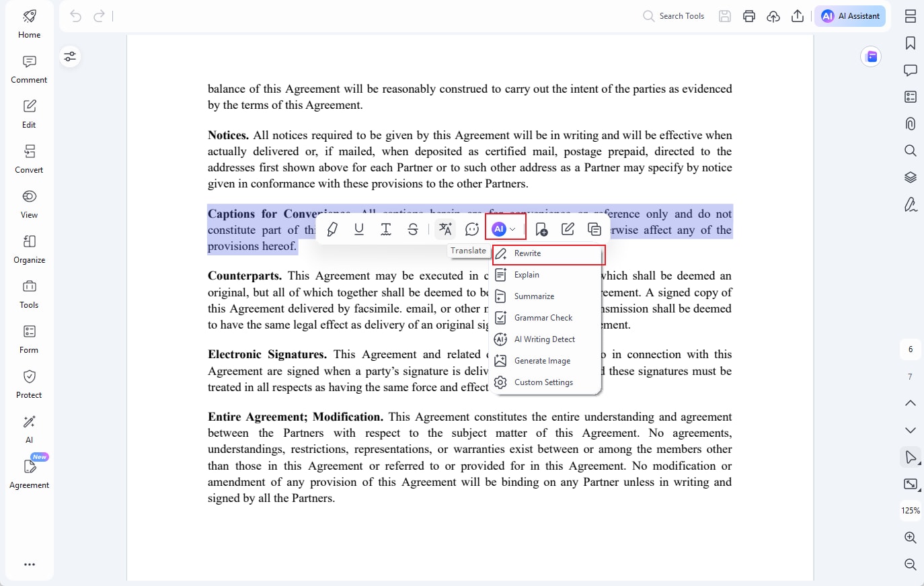
Task: Chat with AI about selection
Action: click(x=472, y=229)
